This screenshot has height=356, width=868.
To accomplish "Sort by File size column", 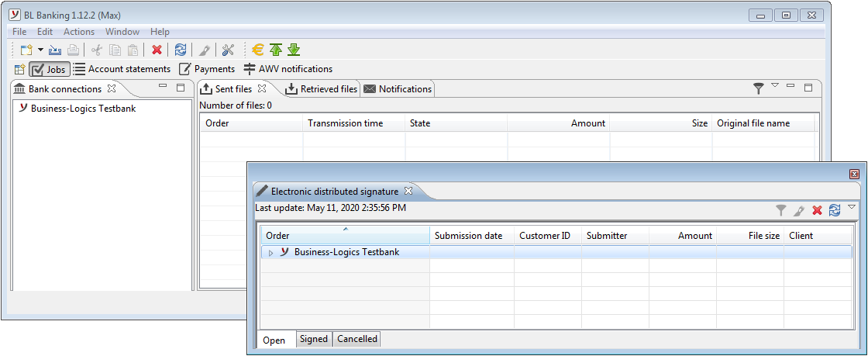I will pyautogui.click(x=751, y=235).
